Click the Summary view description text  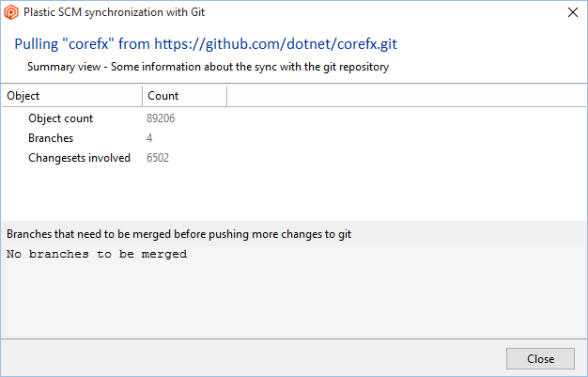click(x=208, y=67)
